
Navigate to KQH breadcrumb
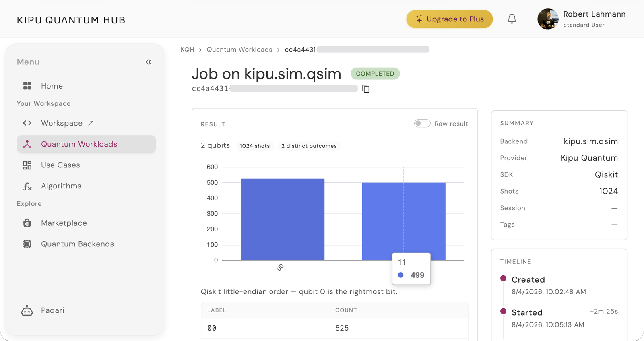click(187, 50)
